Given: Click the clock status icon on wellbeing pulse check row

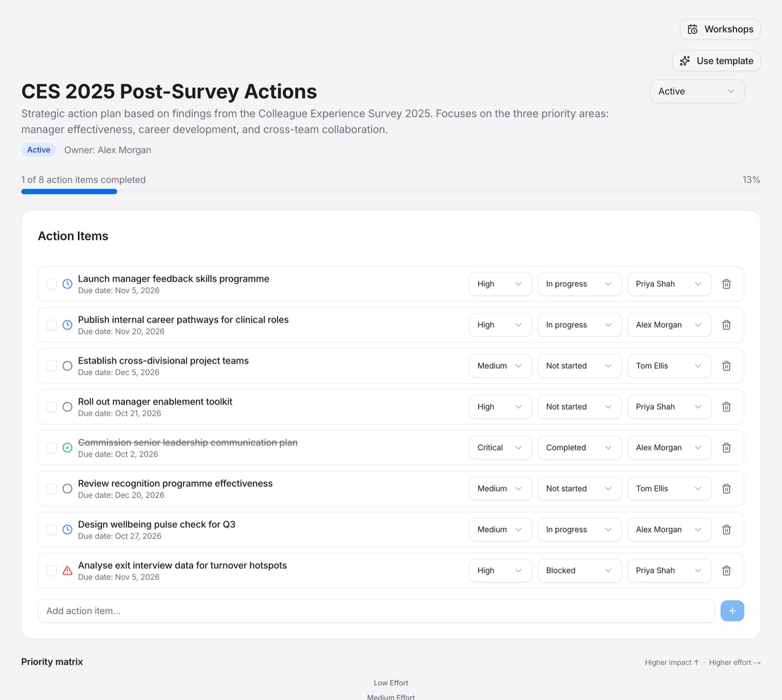Looking at the screenshot, I should click(67, 530).
